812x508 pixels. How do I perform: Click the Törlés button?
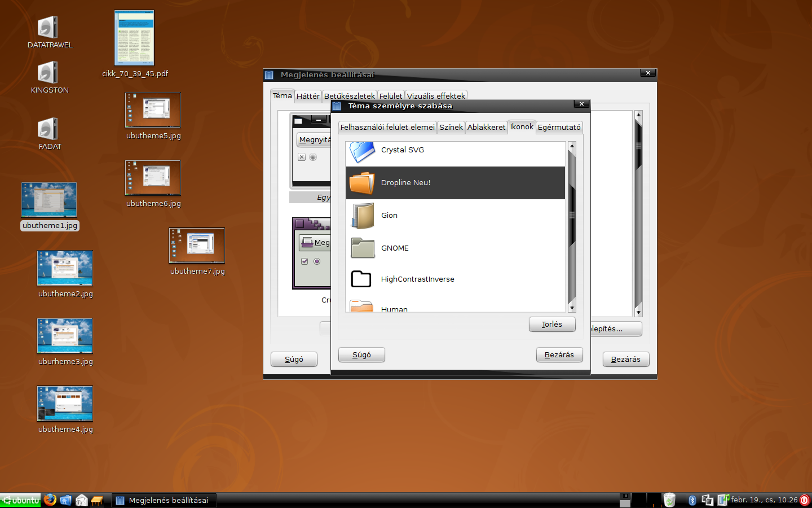(x=552, y=324)
